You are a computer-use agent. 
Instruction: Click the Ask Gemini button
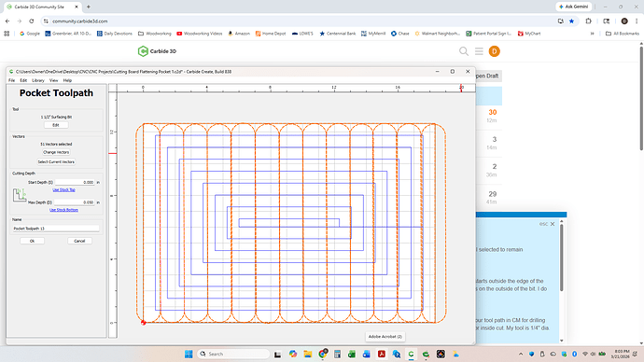574,7
